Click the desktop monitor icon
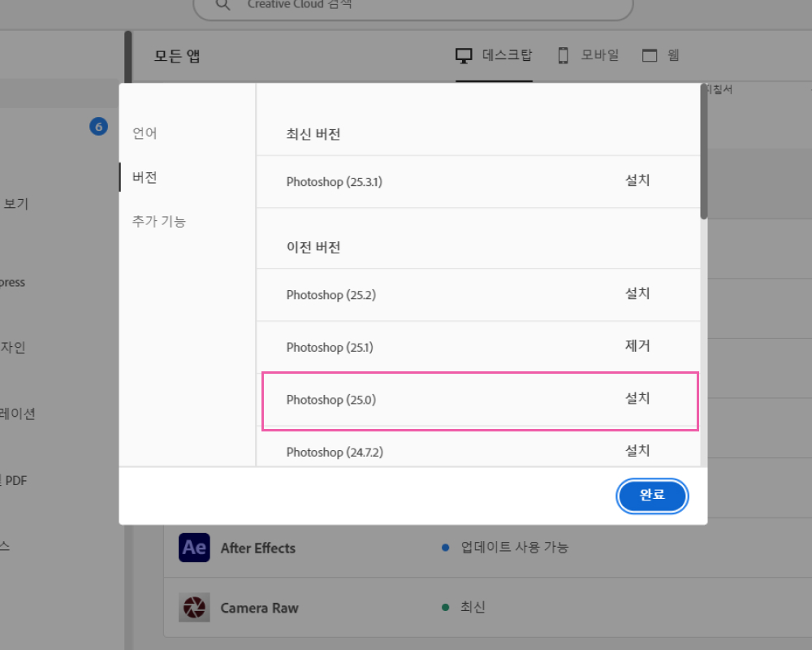 (464, 55)
